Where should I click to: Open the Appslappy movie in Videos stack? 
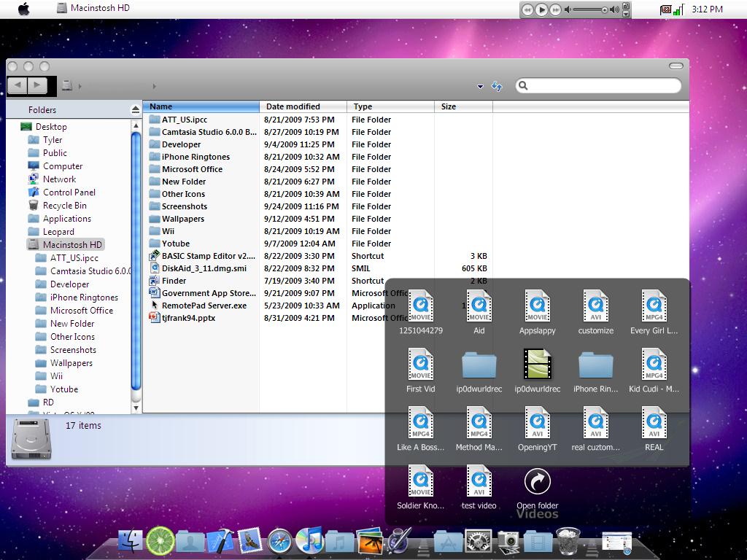point(538,312)
